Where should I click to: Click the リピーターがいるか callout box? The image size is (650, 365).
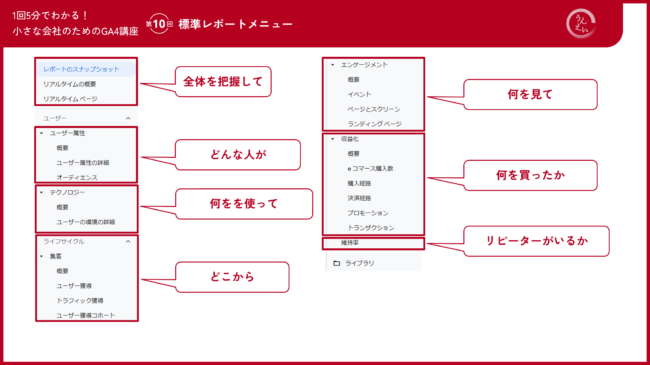(x=536, y=241)
